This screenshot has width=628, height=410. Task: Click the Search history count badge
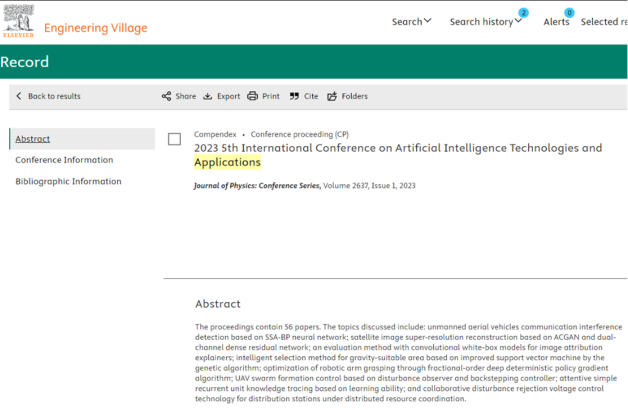pos(523,13)
